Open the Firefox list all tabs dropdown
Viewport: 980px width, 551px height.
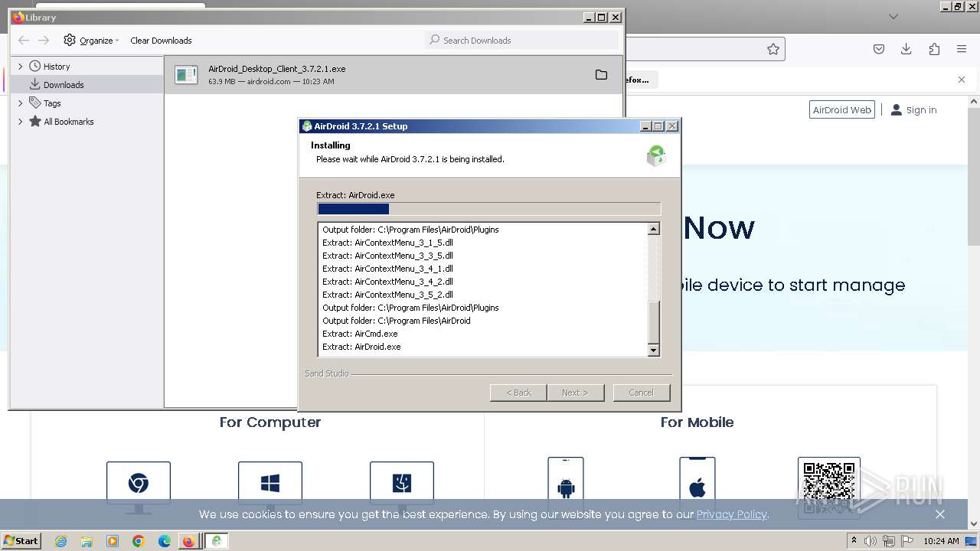[893, 16]
